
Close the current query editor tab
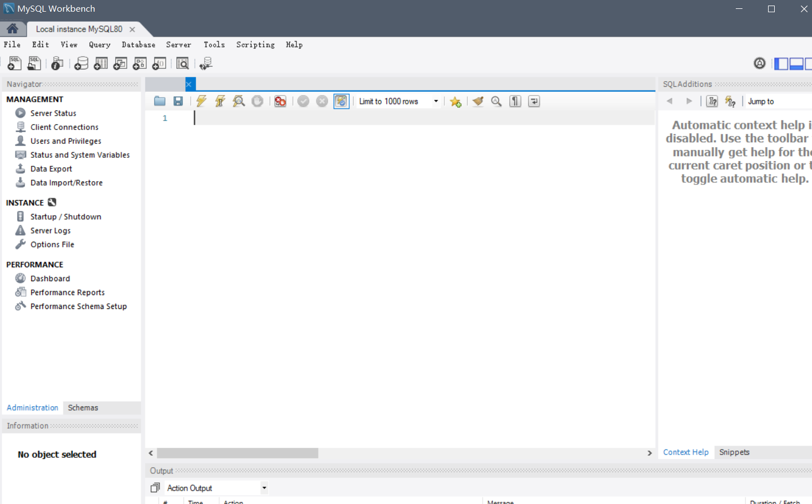click(x=189, y=84)
